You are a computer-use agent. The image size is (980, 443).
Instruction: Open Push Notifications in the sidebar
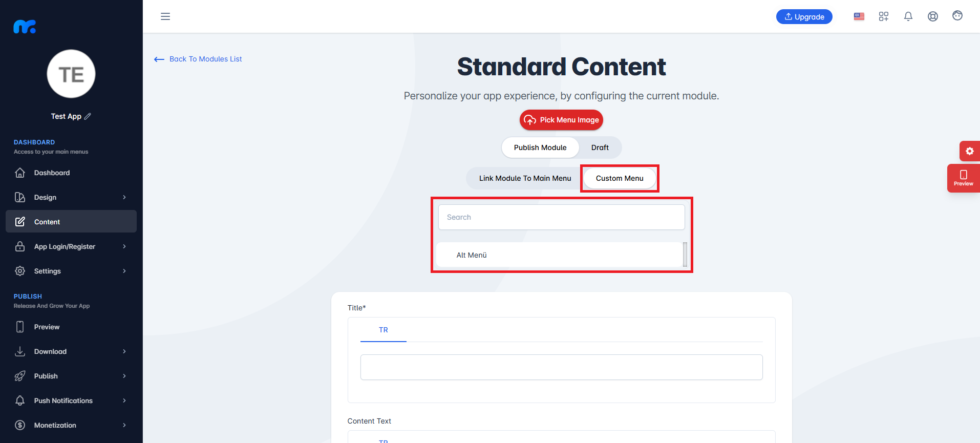coord(71,400)
